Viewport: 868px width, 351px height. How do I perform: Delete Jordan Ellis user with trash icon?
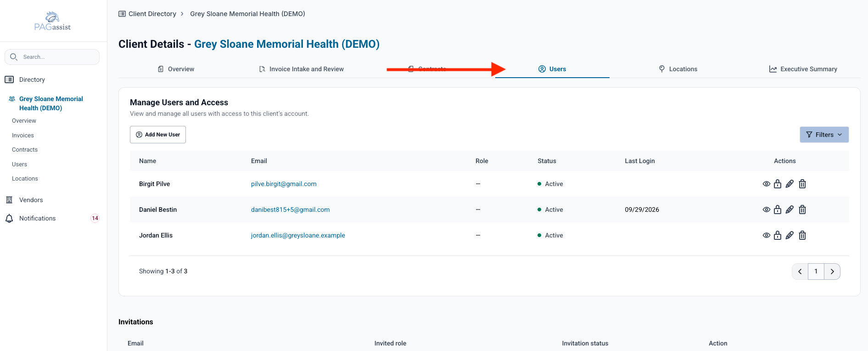click(802, 235)
